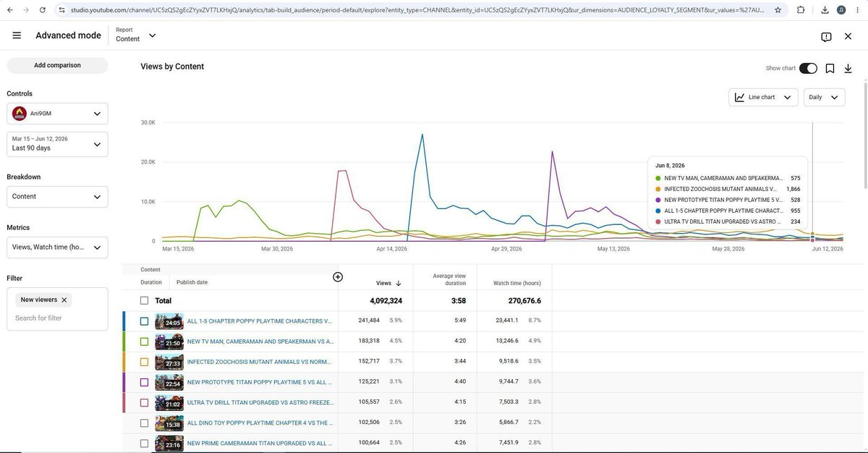
Task: Open the Breakdown Content dropdown
Action: (57, 197)
